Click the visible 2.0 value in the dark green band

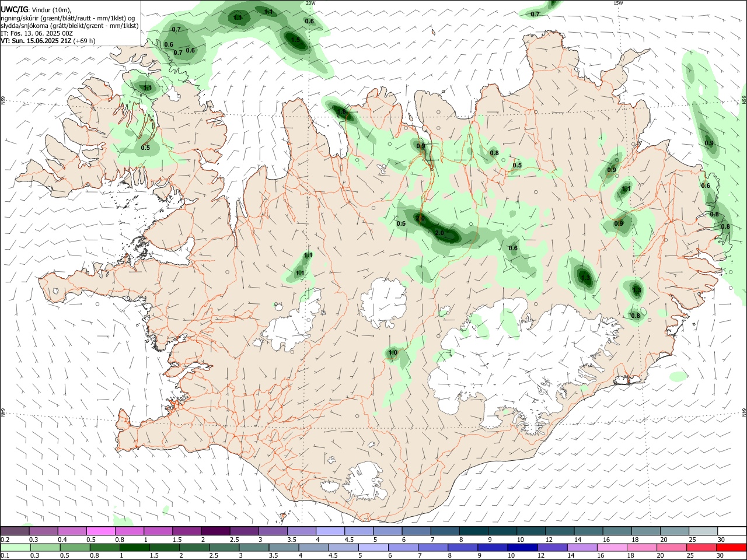coord(439,233)
